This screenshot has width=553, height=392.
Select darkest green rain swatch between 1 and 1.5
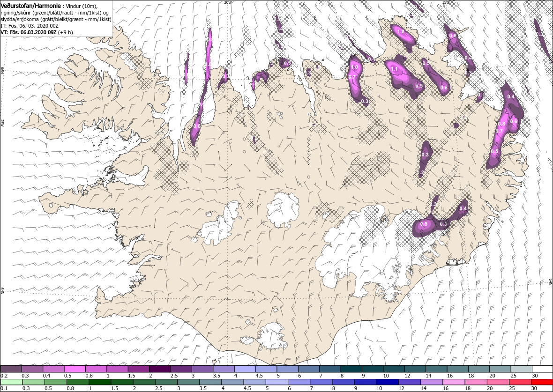pyautogui.click(x=100, y=382)
